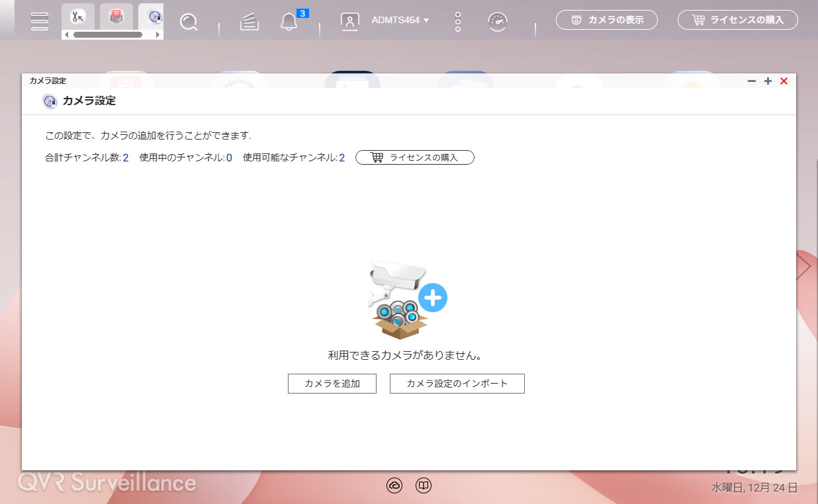Open the notifications bell
This screenshot has height=504, width=818.
[289, 22]
